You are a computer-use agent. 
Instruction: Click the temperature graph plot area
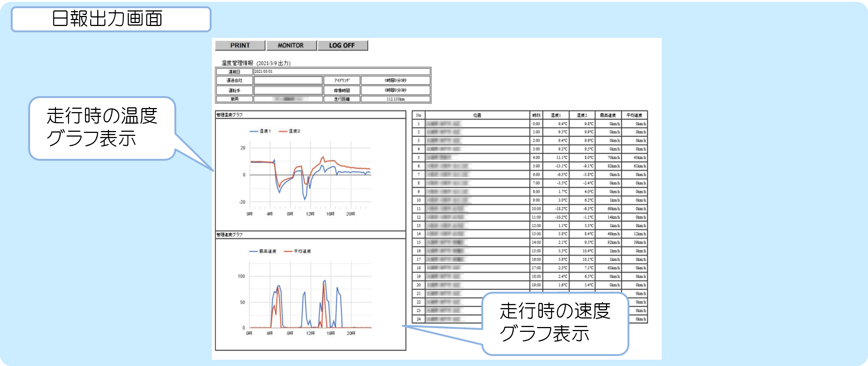coord(311,175)
